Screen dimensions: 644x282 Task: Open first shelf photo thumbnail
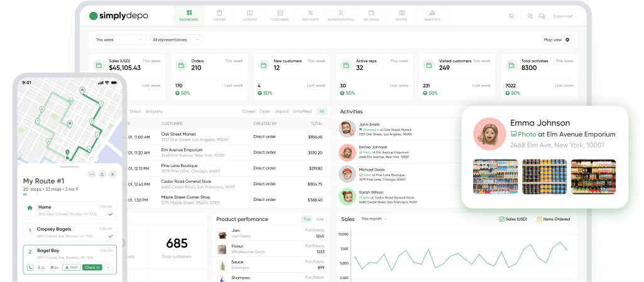(x=494, y=176)
